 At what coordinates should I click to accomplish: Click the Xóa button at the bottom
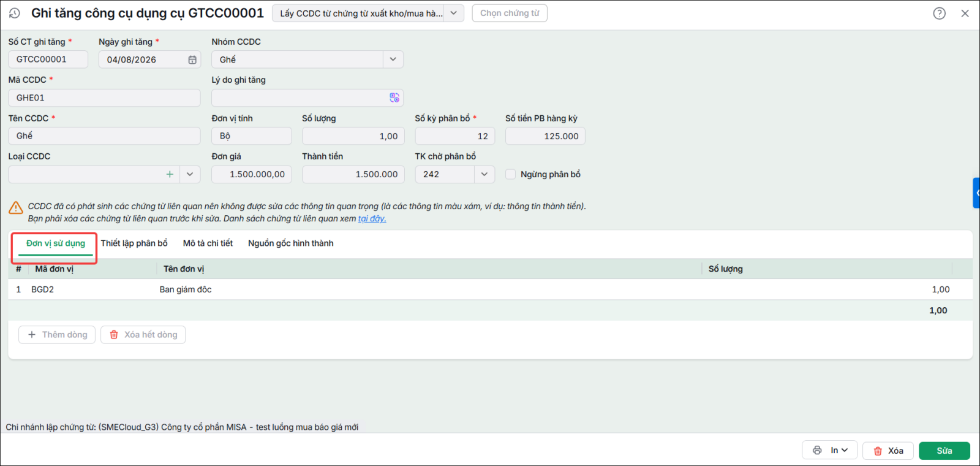coord(888,451)
